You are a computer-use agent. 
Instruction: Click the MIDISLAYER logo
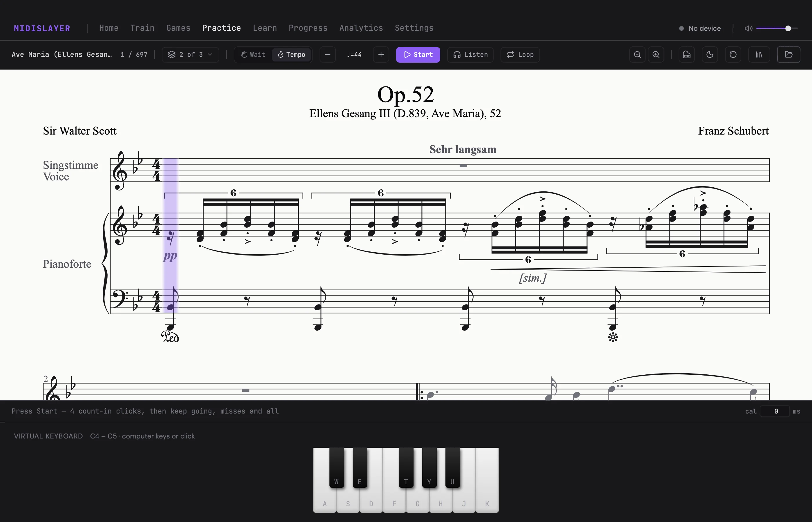(42, 28)
